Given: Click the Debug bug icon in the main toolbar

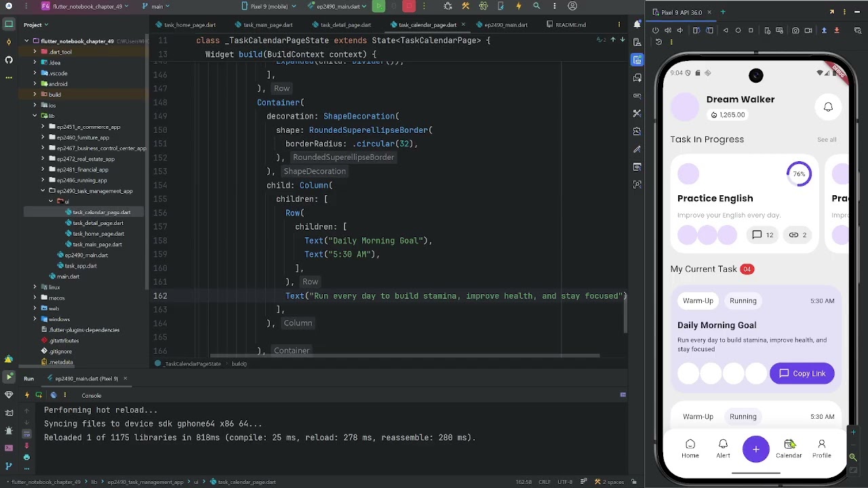Looking at the screenshot, I should tap(448, 6).
